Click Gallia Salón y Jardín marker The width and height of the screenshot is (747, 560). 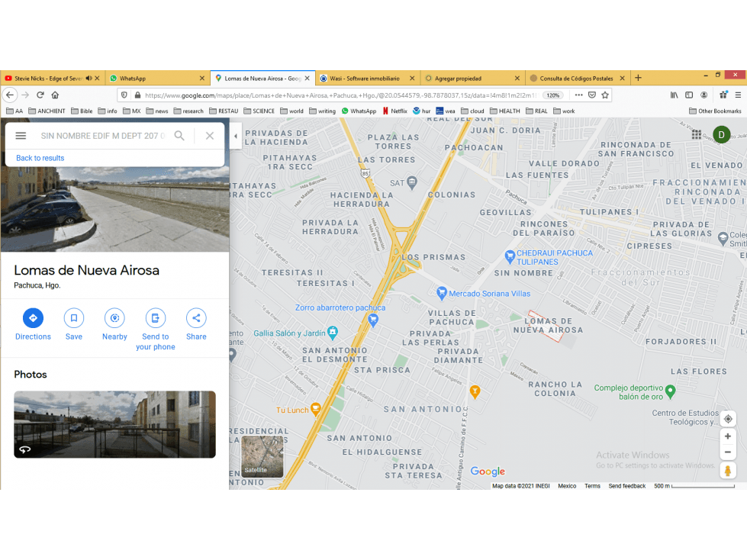(x=333, y=332)
